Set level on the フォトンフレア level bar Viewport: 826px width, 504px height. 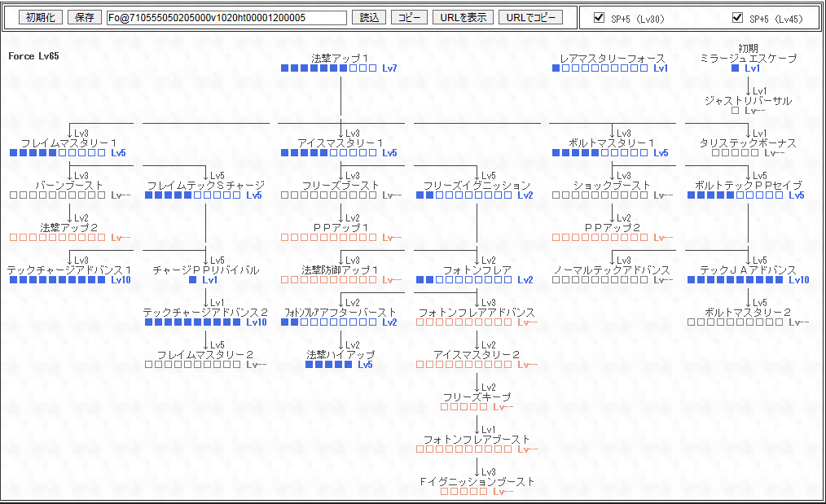pyautogui.click(x=464, y=279)
